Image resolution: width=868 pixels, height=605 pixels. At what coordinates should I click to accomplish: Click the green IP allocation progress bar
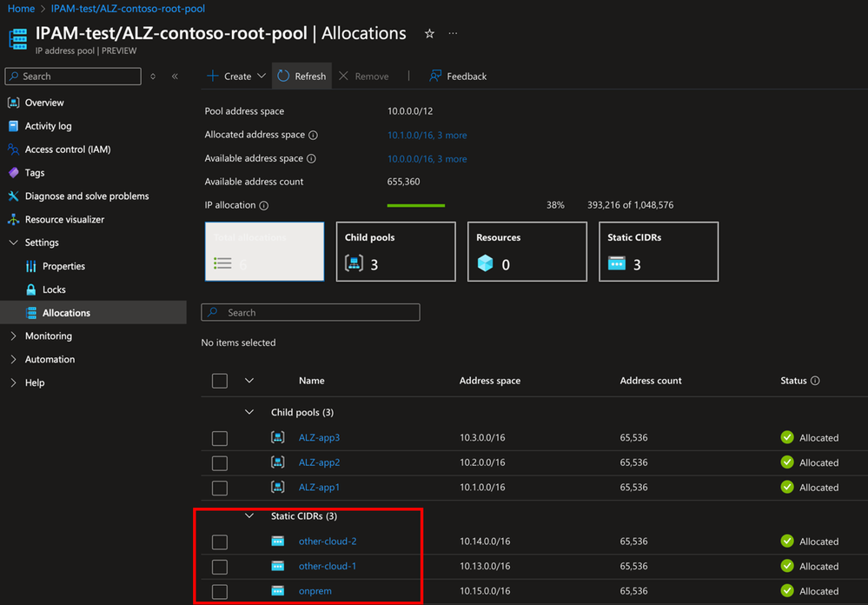pos(415,205)
